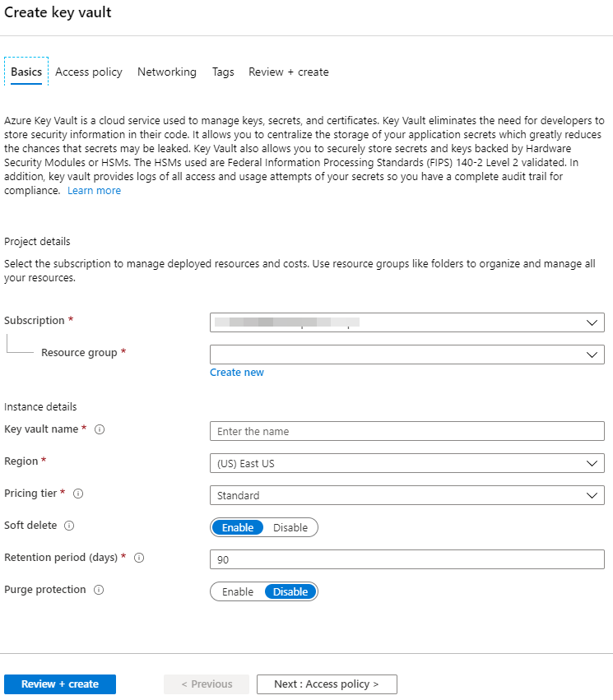Screen dimensions: 613x700
Task: Click Next : Access policy button
Action: 327,684
